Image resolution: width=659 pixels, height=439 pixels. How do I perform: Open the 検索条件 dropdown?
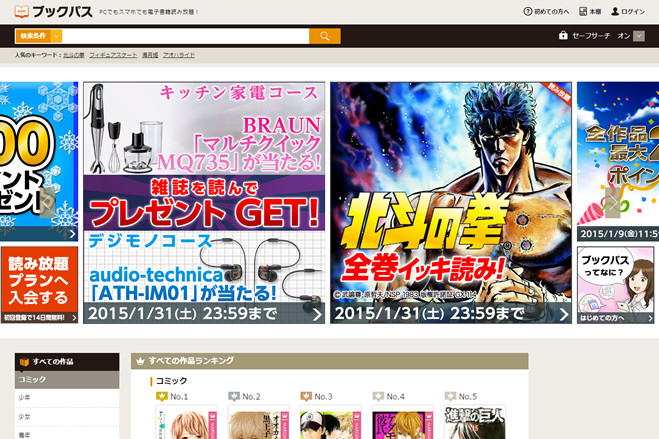pyautogui.click(x=39, y=36)
